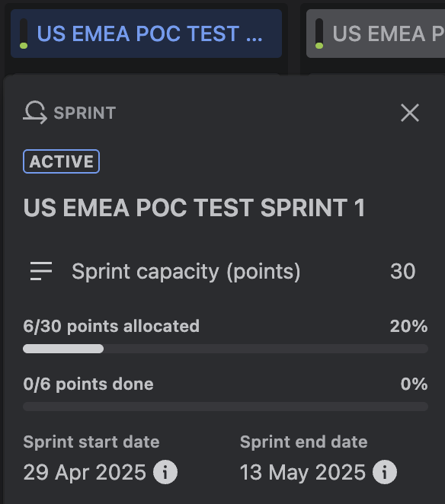Click info icon beside 29 Apr 2025
Image resolution: width=445 pixels, height=504 pixels.
click(165, 472)
